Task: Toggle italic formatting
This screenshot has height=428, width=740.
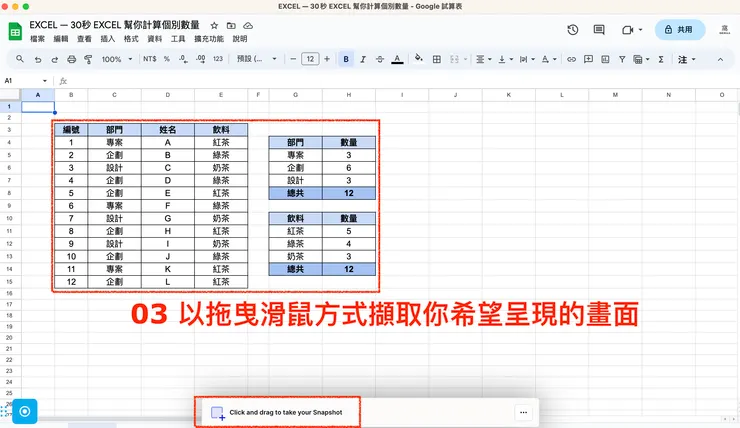Action: tap(363, 59)
